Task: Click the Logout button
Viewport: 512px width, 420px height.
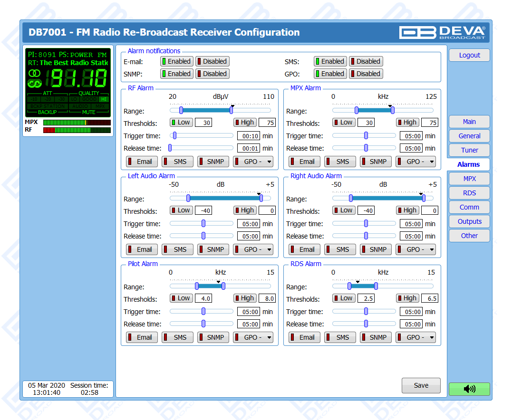Action: coord(469,55)
